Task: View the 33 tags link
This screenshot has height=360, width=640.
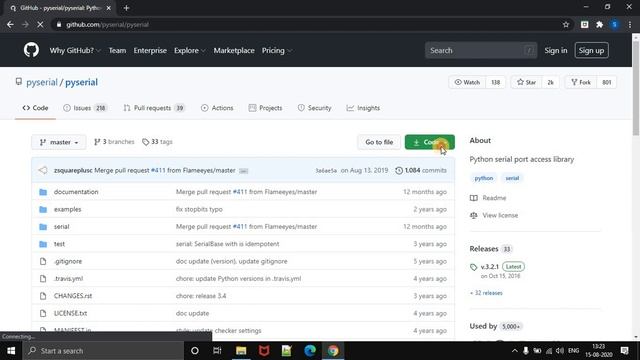Action: 157,142
